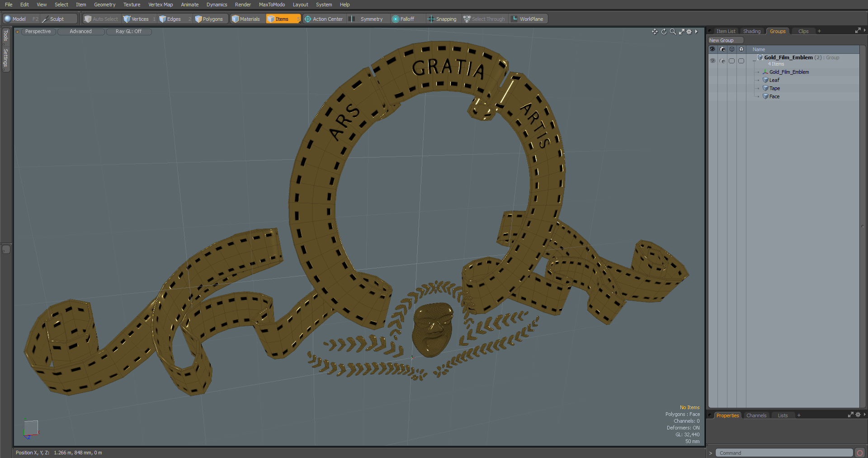Toggle visibility eye for Gold_Film_Emblem group

712,61
